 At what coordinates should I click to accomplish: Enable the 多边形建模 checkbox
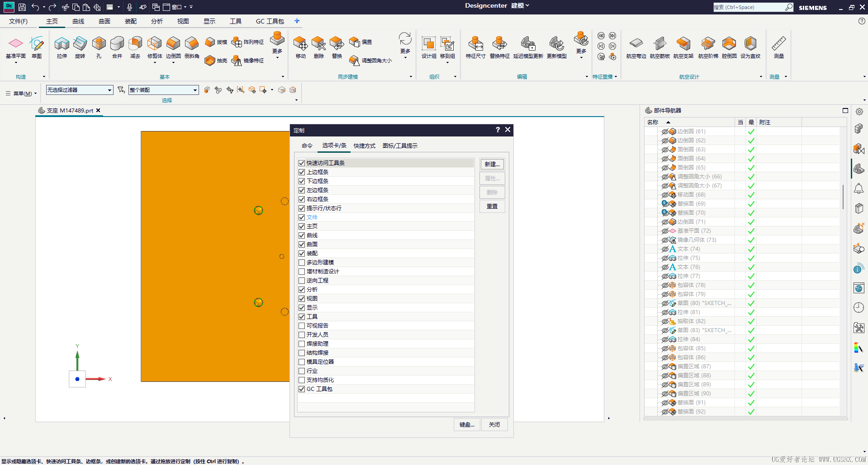302,263
